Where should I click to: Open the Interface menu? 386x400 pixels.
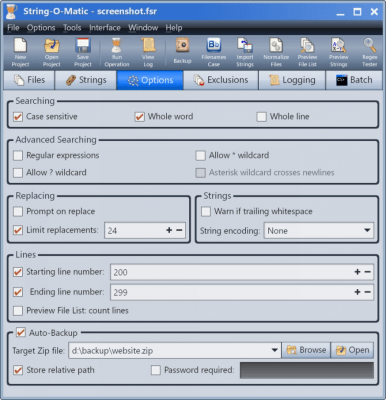[105, 28]
